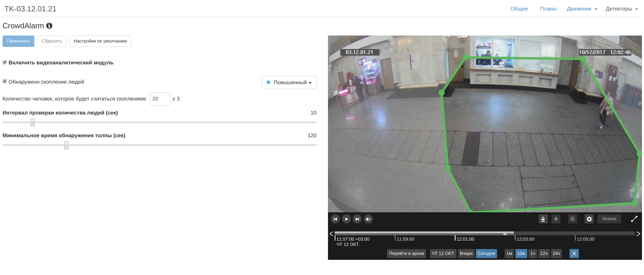The image size is (644, 275).
Task: Switch to the Планы tab
Action: 548,9
